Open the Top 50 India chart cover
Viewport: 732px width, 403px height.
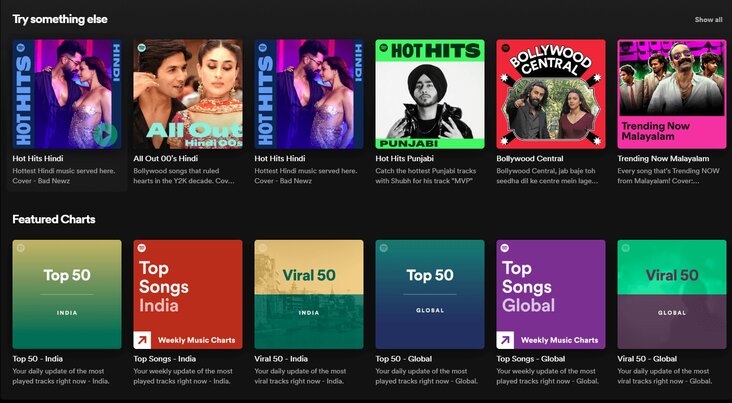tap(67, 294)
